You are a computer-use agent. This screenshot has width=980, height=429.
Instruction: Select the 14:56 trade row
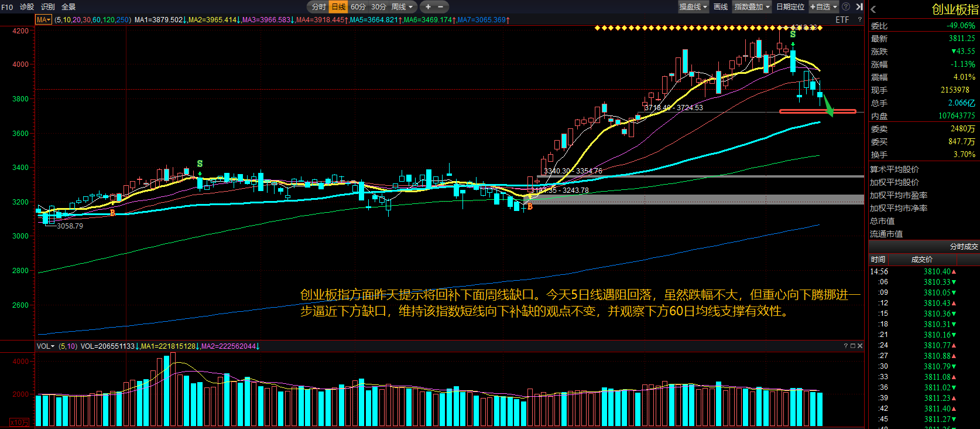923,271
